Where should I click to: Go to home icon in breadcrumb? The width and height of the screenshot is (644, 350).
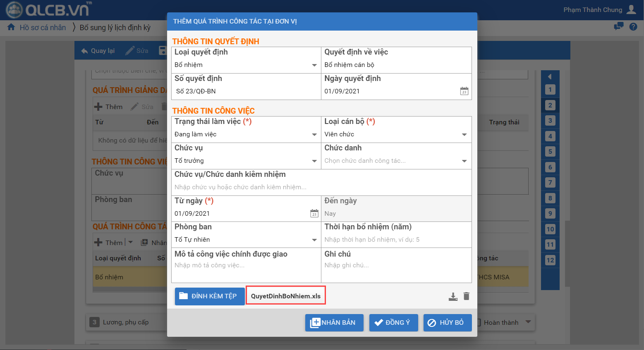(x=11, y=27)
